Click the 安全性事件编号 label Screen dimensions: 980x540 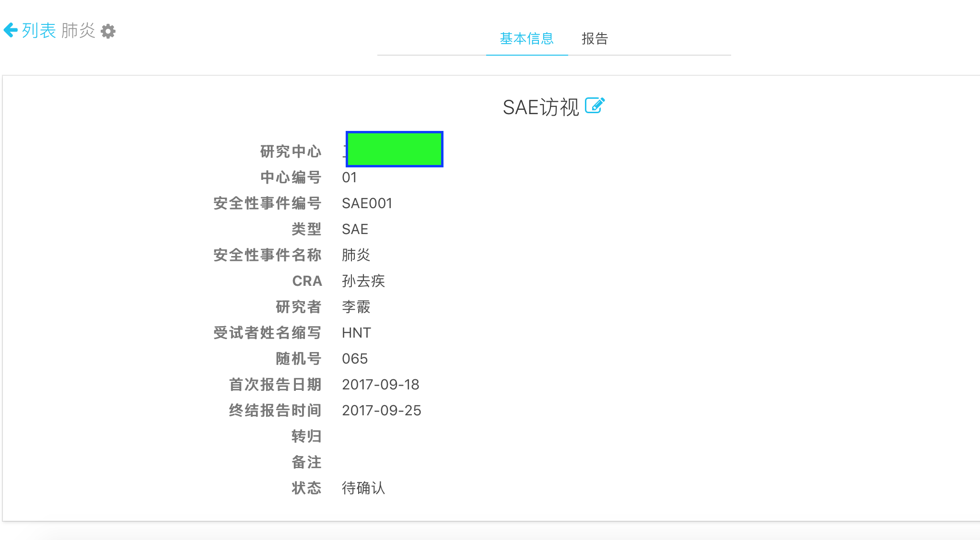[268, 203]
